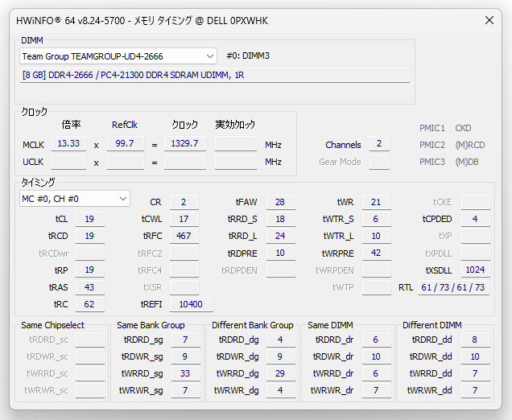Click the MCLK clock value 1329.7

(x=185, y=143)
